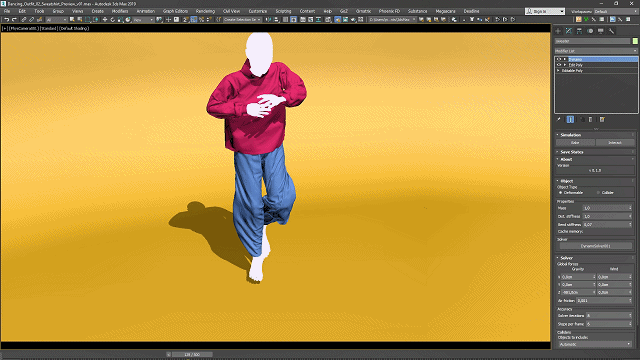Activate the Select Object tool

click(x=72, y=20)
